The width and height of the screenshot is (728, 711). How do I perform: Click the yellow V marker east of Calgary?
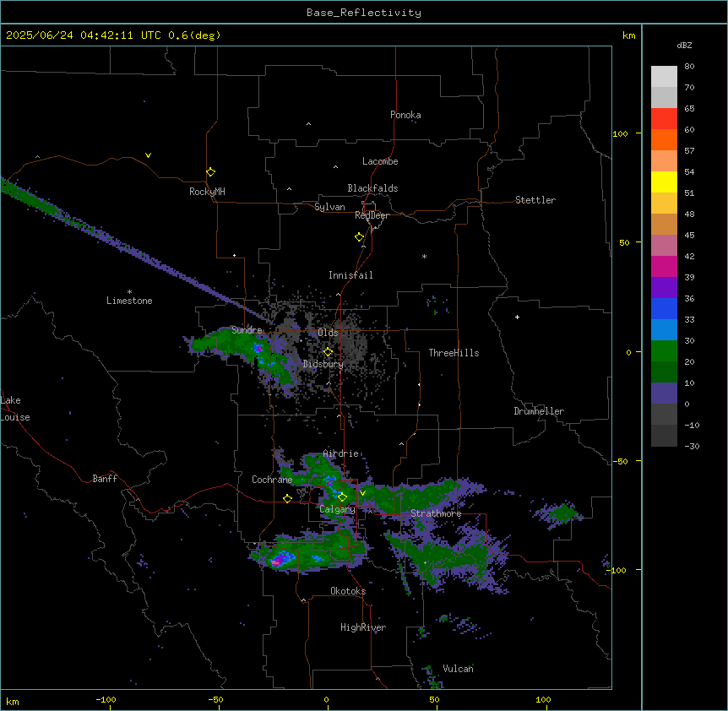click(x=362, y=493)
